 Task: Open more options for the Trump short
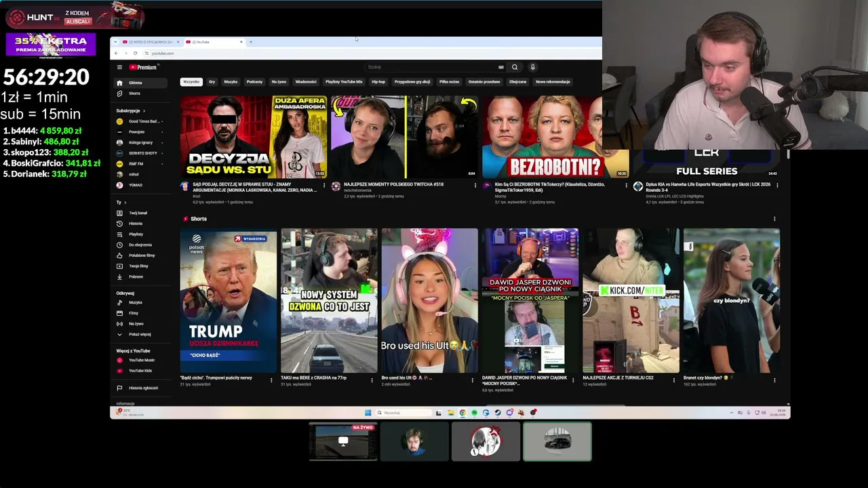271,380
